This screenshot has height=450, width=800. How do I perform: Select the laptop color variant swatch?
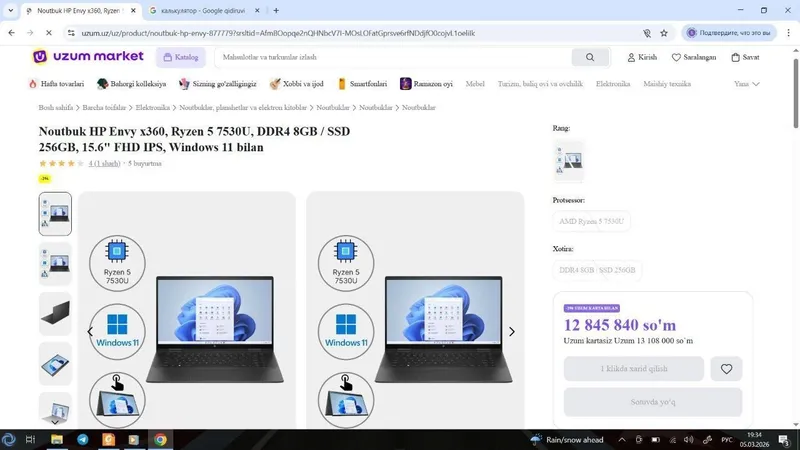click(x=568, y=161)
